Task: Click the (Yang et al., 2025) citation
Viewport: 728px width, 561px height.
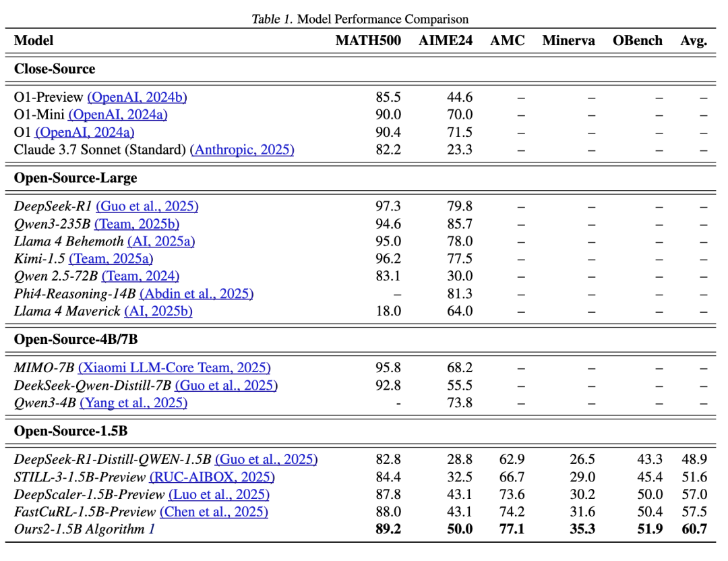Action: coord(133,403)
